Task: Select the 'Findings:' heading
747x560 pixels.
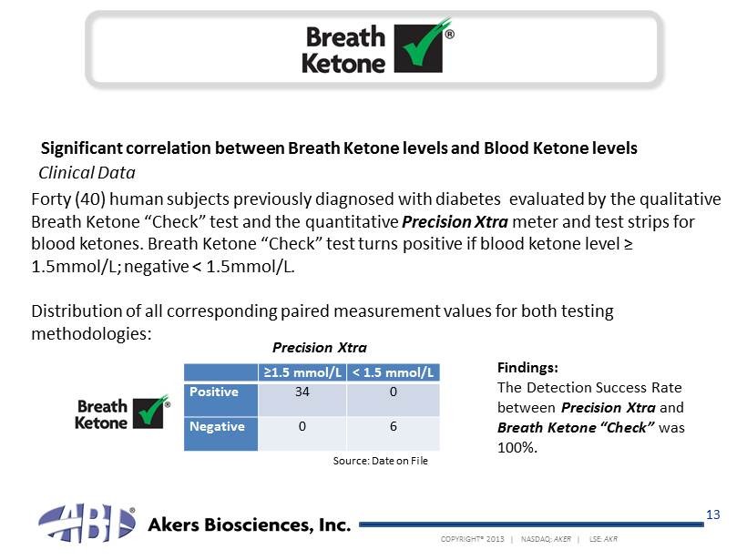Action: [x=527, y=368]
